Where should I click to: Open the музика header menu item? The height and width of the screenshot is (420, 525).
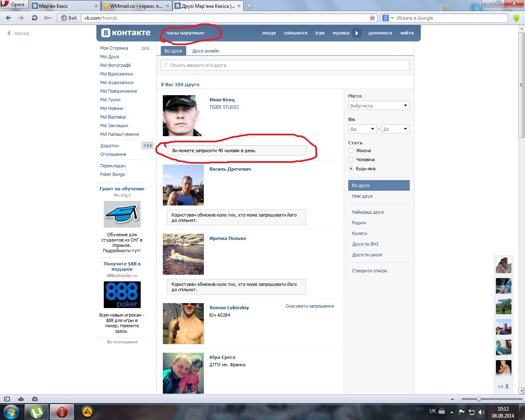pyautogui.click(x=341, y=33)
